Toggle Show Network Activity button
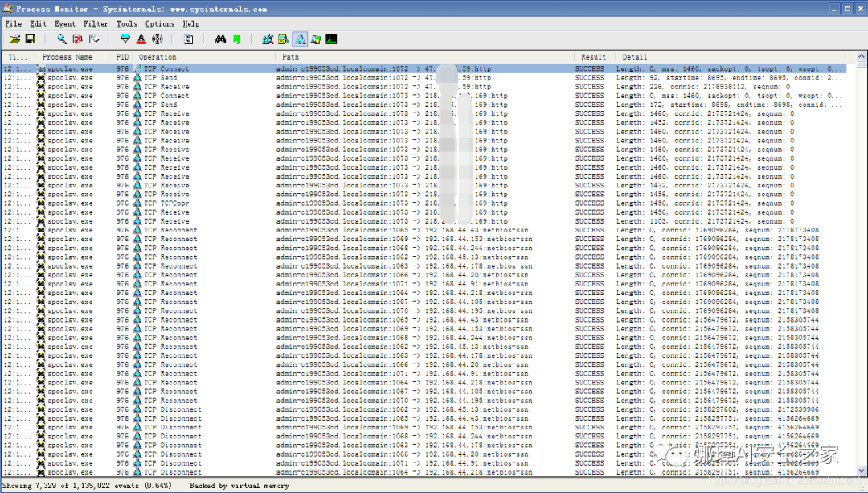The width and height of the screenshot is (868, 493). point(300,39)
